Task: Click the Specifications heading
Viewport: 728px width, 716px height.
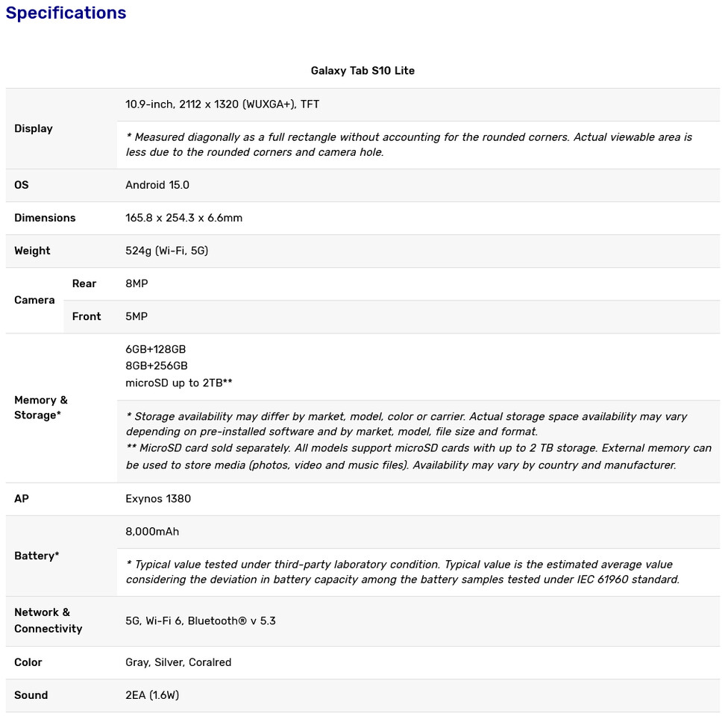Action: point(66,13)
